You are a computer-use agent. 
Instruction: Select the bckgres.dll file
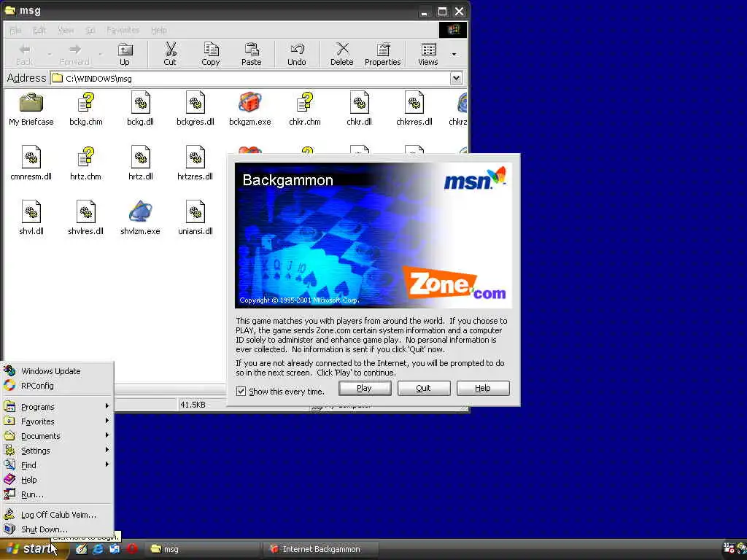(196, 109)
